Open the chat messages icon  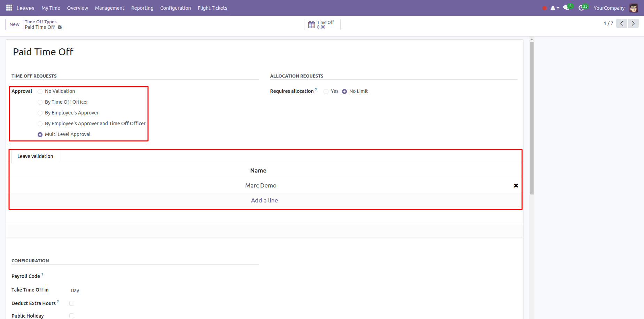click(x=566, y=8)
